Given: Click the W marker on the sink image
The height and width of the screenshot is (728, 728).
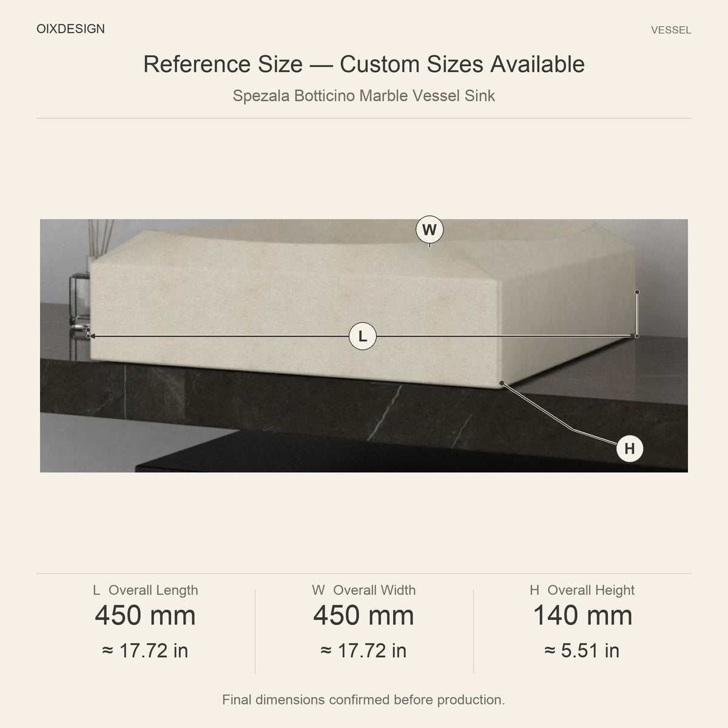Looking at the screenshot, I should [x=430, y=230].
